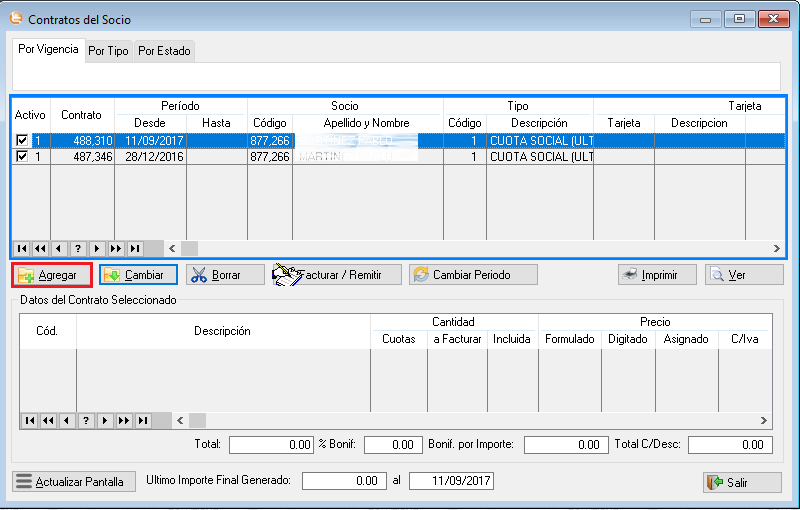Click the Borrar scissors button
800x510 pixels.
pos(225,275)
